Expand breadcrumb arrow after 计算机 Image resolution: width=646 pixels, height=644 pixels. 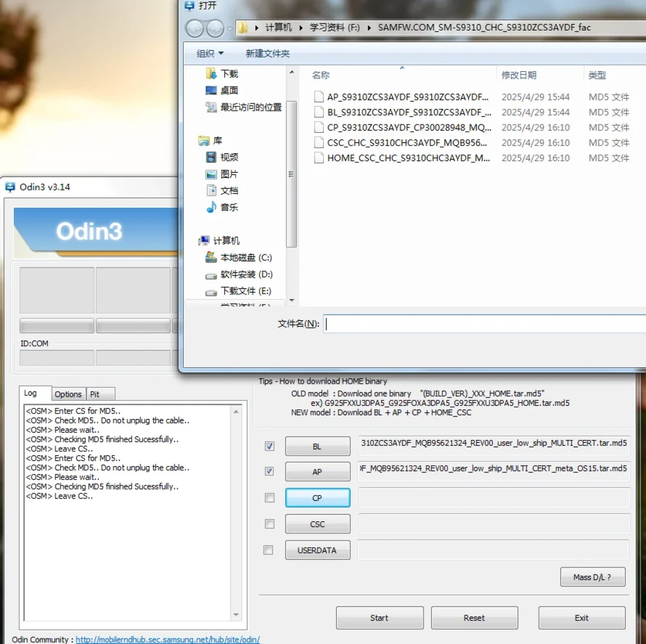coord(301,28)
